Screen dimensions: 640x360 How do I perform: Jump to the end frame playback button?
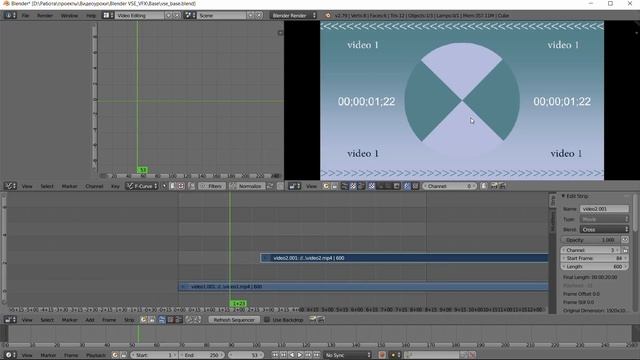pos(317,355)
